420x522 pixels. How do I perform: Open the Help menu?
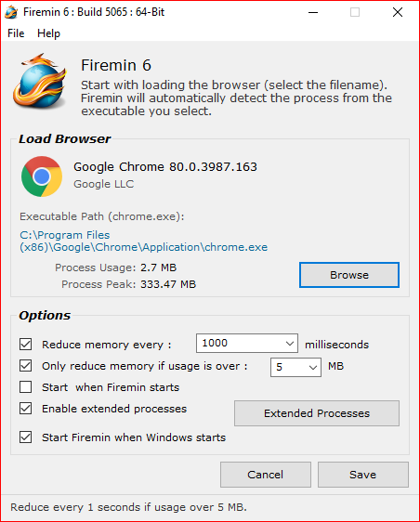click(x=48, y=33)
